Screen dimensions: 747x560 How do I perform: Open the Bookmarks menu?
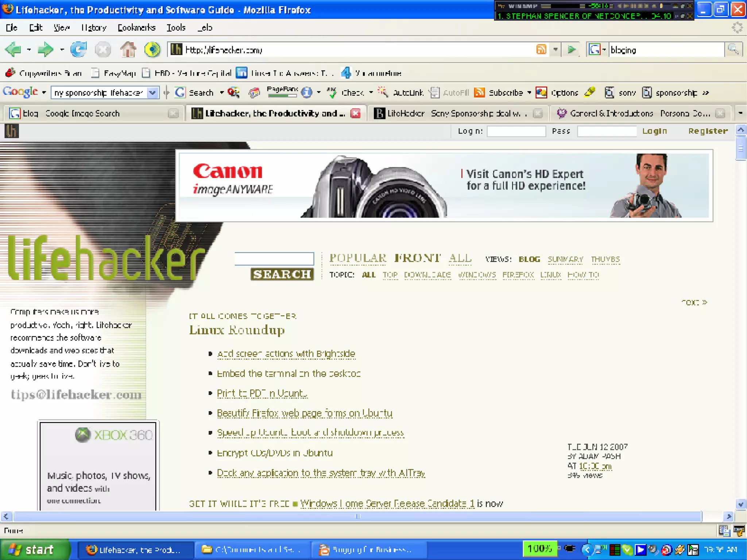click(x=136, y=27)
